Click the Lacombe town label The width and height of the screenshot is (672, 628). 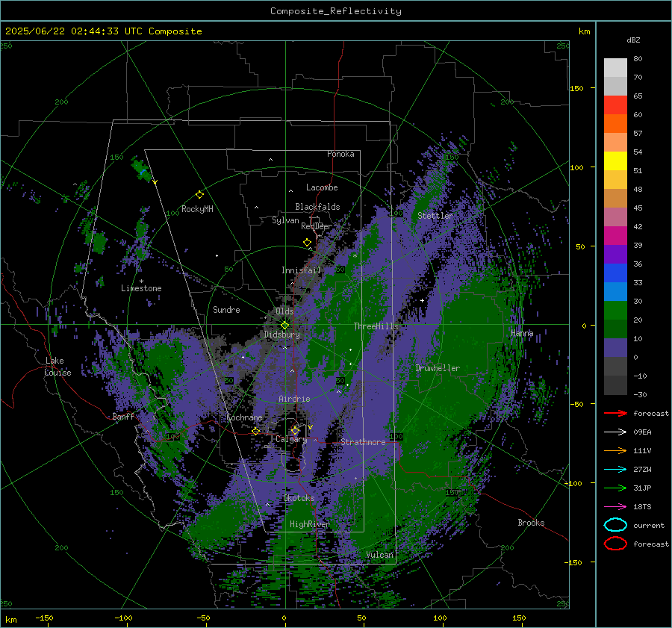pos(322,187)
